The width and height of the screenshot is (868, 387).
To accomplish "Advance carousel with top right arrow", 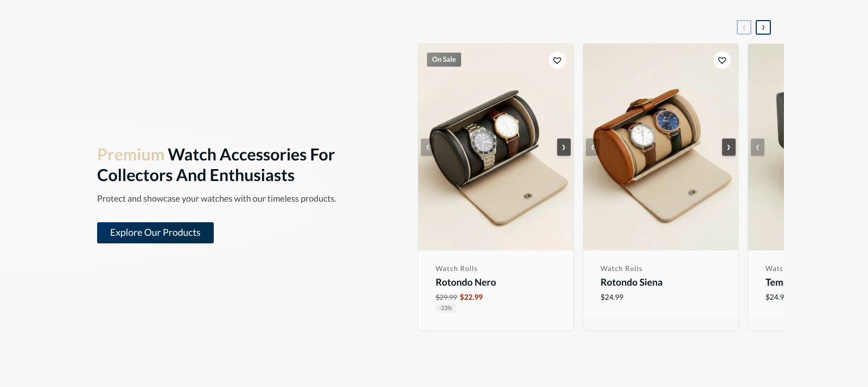I will pos(763,27).
